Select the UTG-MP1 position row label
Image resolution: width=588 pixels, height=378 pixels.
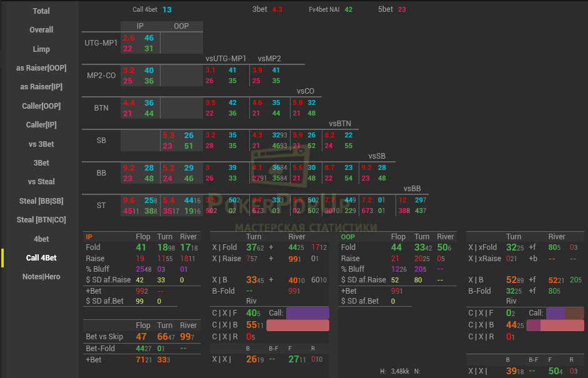[x=101, y=43]
